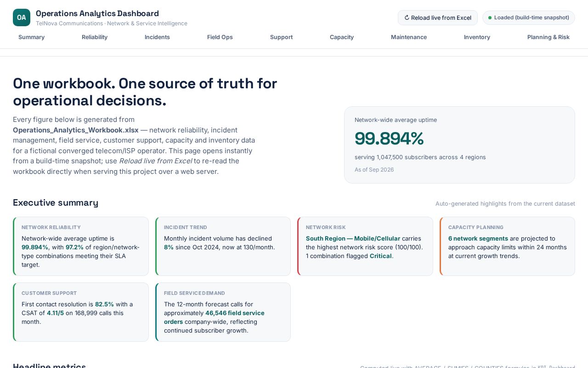This screenshot has height=368, width=588.
Task: Click 'Auto-generated highlights from the current dataset'
Action: tap(505, 204)
